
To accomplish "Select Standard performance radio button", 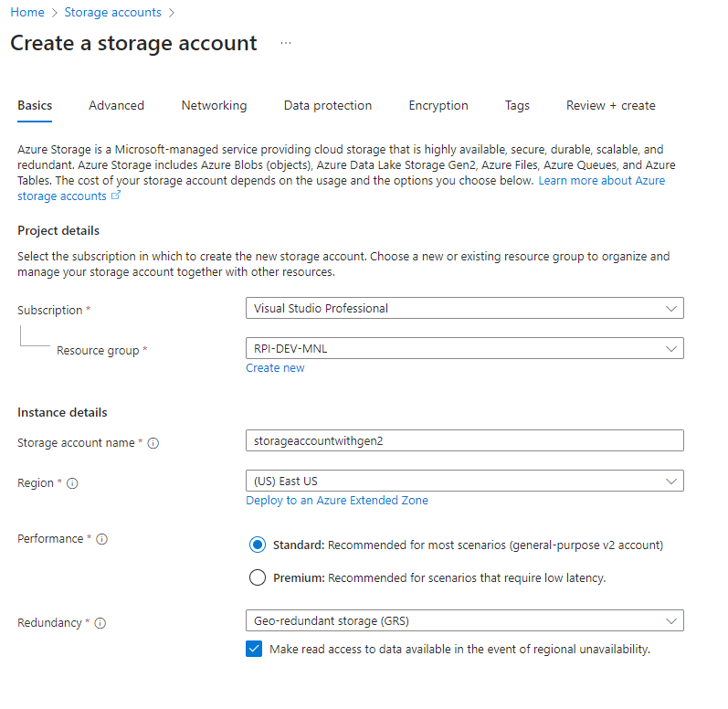I will 258,545.
